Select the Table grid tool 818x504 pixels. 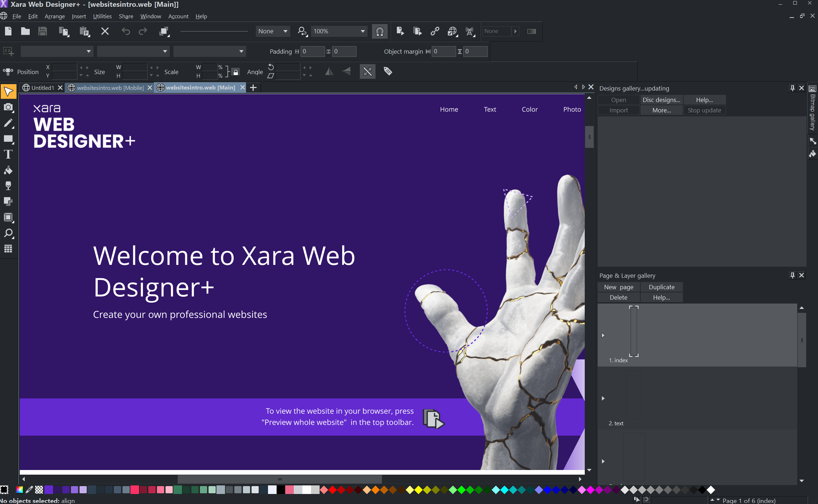pyautogui.click(x=8, y=249)
